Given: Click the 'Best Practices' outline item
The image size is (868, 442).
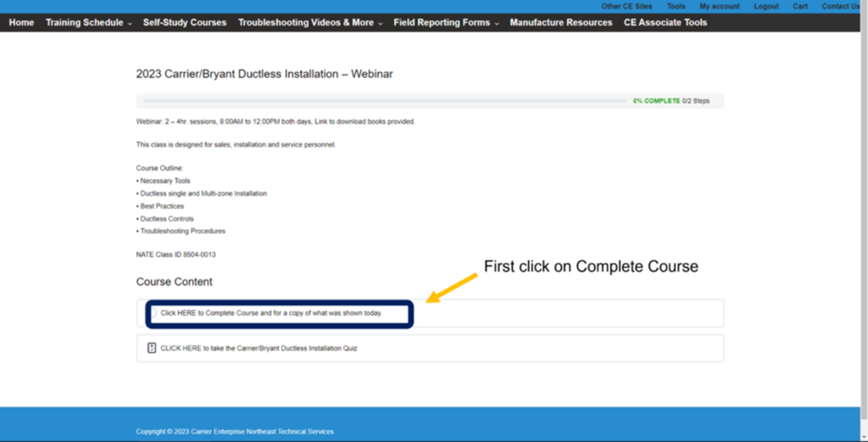Looking at the screenshot, I should tap(162, 206).
